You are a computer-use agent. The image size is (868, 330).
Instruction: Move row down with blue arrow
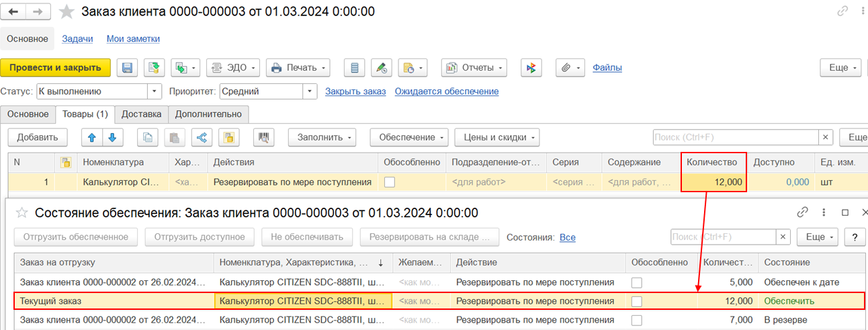pos(112,138)
